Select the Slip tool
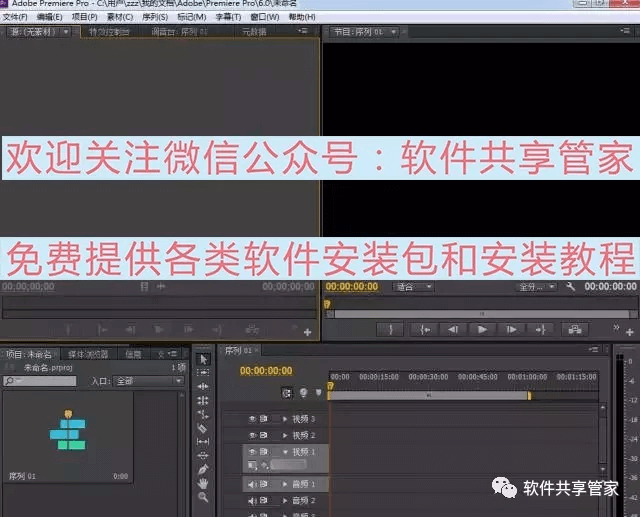 click(x=203, y=442)
